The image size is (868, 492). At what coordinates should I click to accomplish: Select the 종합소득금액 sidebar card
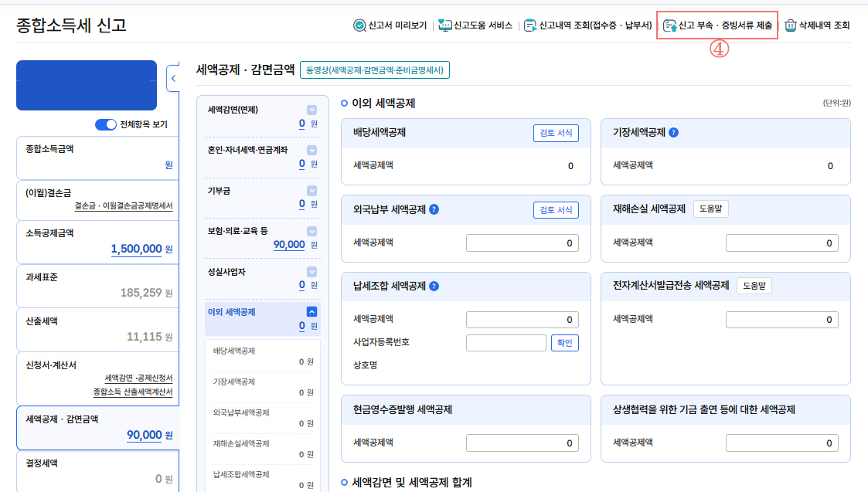[x=98, y=158]
